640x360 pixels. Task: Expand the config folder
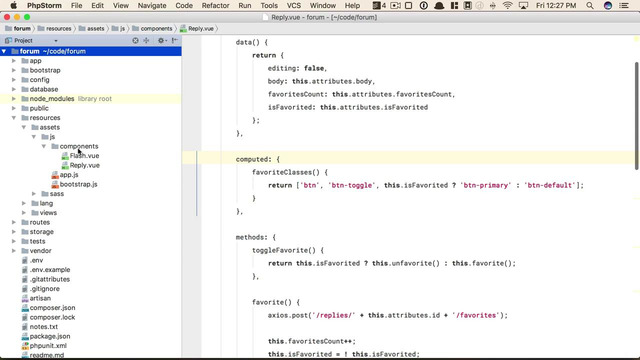pyautogui.click(x=14, y=80)
